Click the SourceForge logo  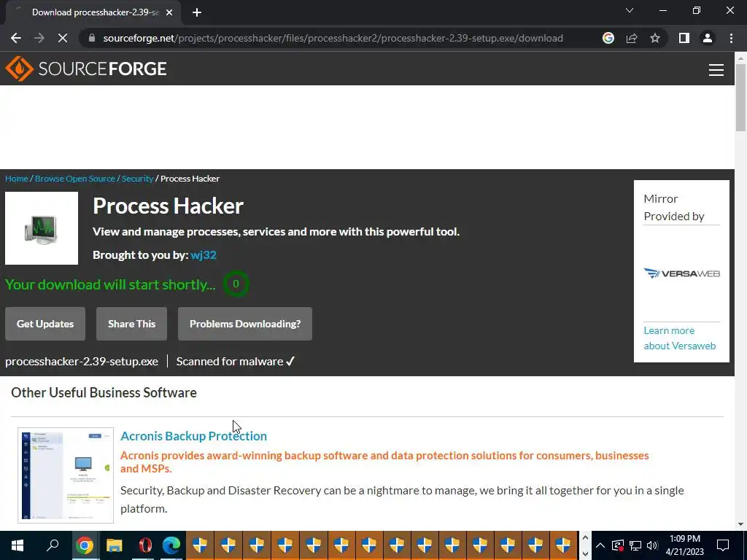86,69
